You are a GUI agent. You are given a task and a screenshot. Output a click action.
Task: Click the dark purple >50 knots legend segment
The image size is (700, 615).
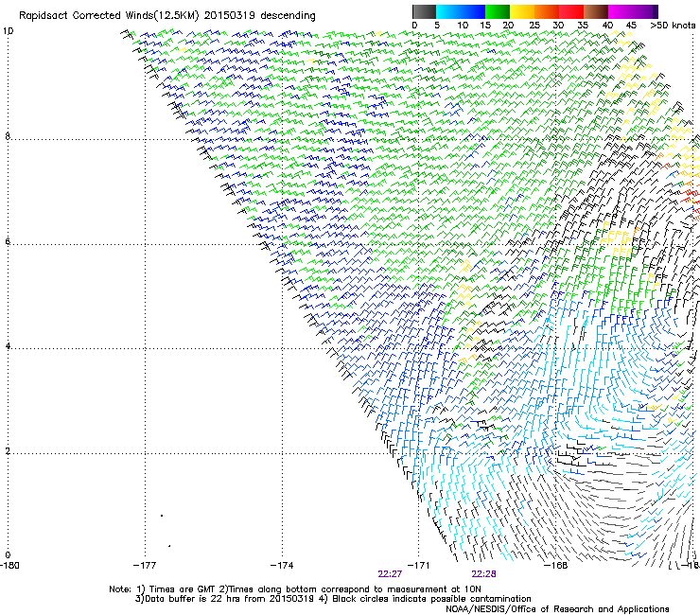(656, 11)
